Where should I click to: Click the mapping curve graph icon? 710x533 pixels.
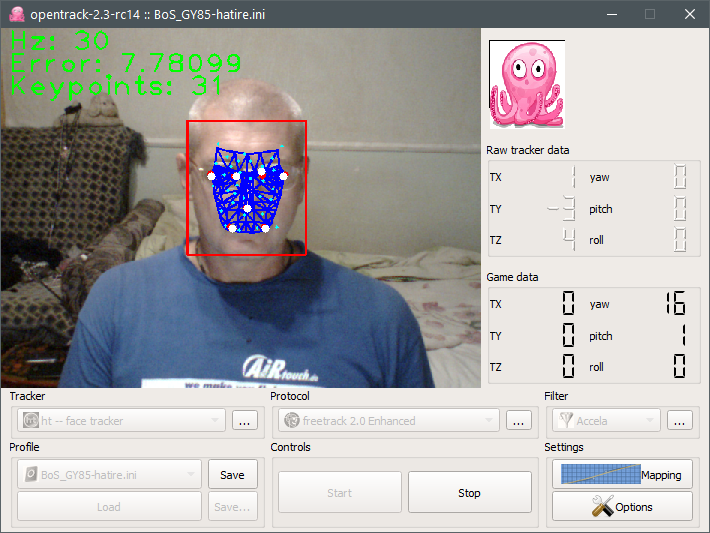(601, 475)
